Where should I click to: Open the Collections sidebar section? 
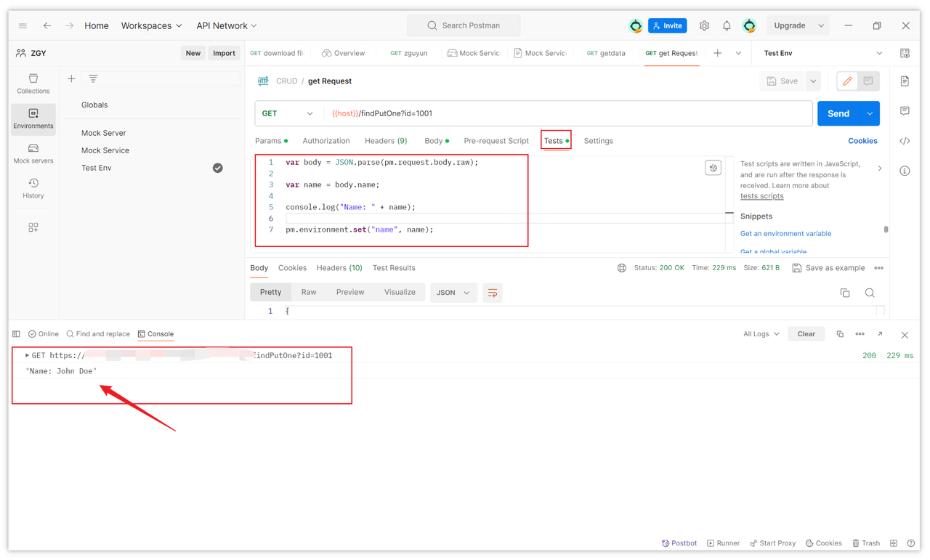(33, 84)
